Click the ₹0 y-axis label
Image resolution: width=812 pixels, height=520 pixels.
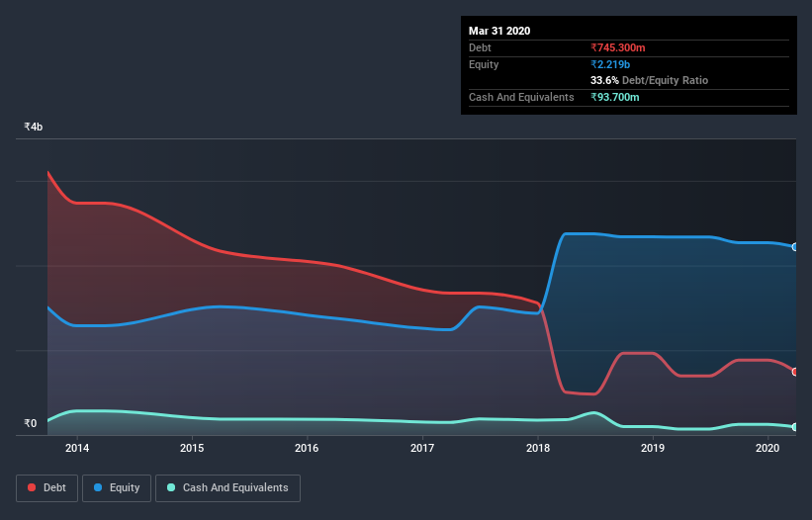(31, 423)
